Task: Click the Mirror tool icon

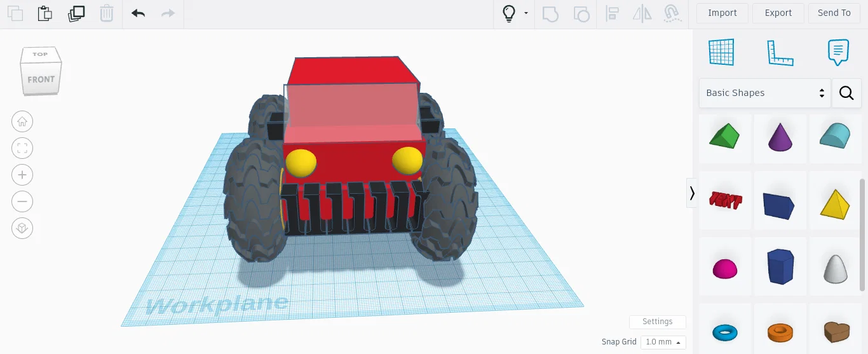Action: (642, 13)
